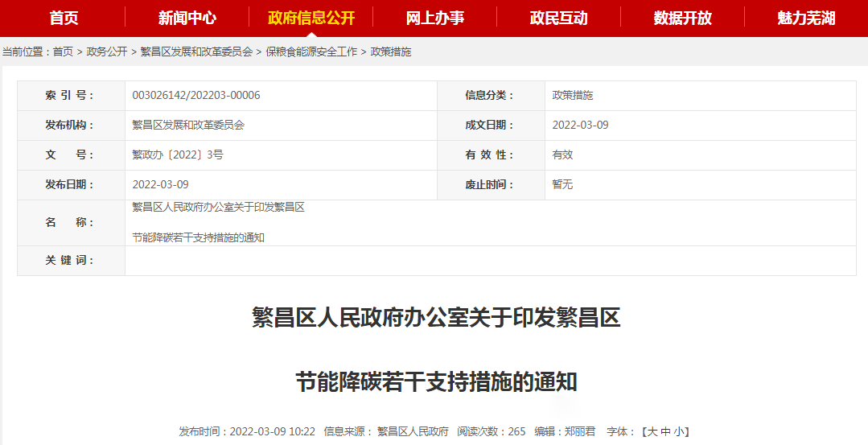This screenshot has height=445, width=868.
Task: Click the 政策措施 breadcrumb item
Action: point(390,52)
